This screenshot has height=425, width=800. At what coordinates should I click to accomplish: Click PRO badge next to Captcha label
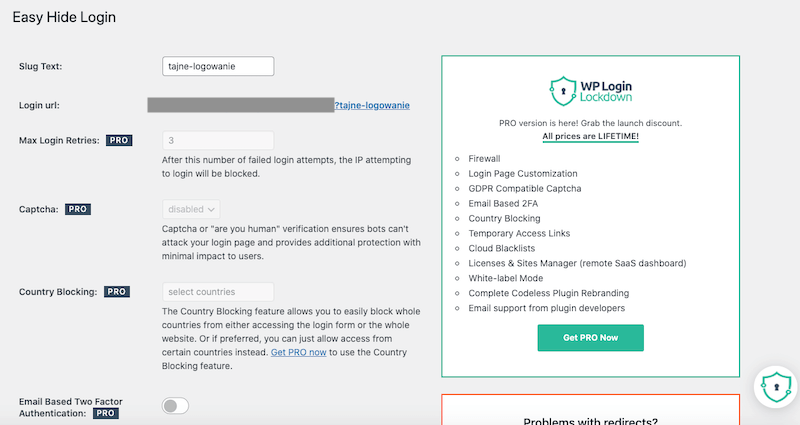[78, 210]
